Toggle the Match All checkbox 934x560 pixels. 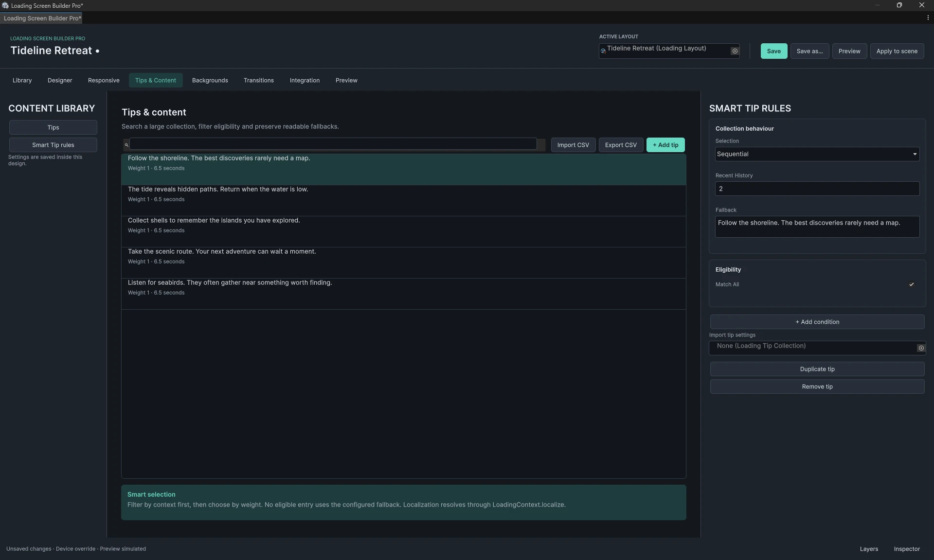click(912, 284)
